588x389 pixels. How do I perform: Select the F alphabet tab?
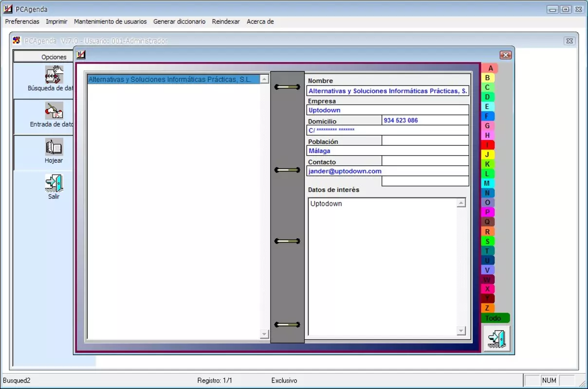488,116
